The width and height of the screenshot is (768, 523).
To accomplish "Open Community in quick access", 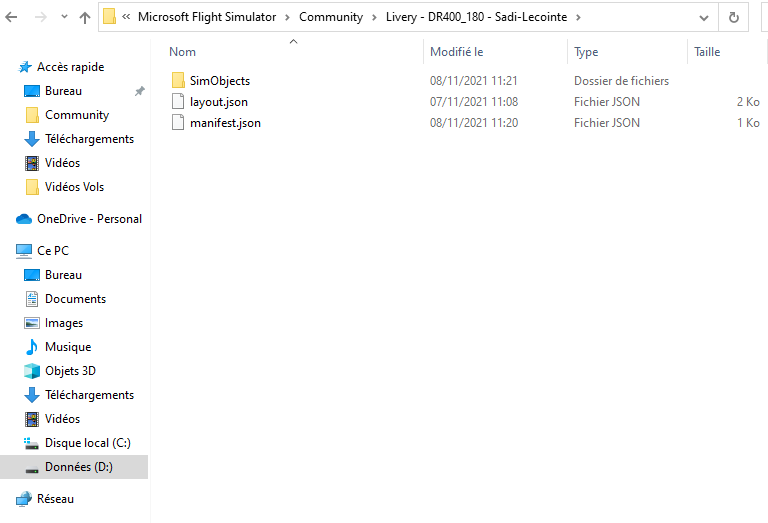I will (x=77, y=115).
